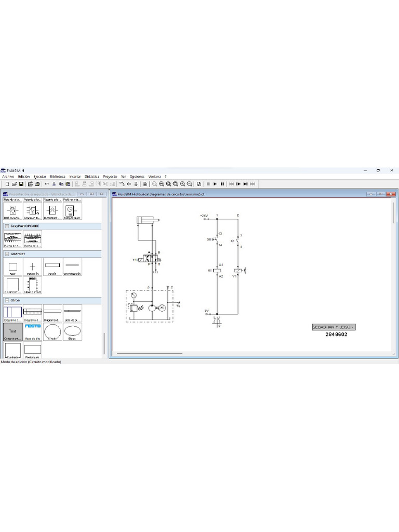Pause the running simulation

point(222,184)
